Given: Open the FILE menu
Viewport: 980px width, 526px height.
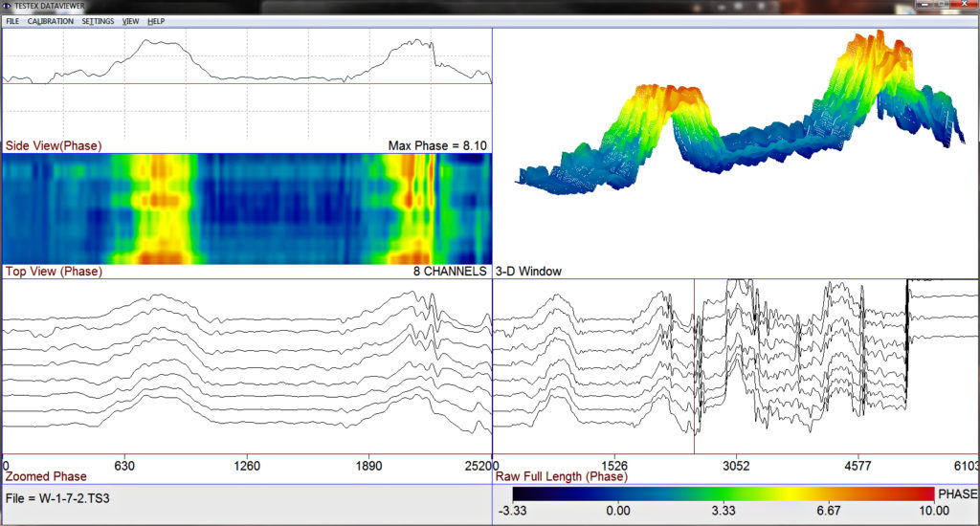Looking at the screenshot, I should point(12,21).
